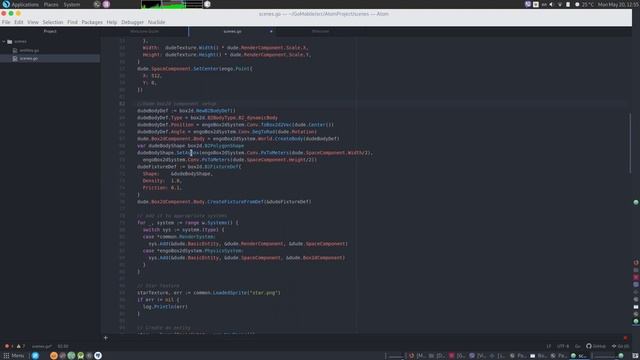Click the plus button above the status bar
The height and width of the screenshot is (360, 640).
pyautogui.click(x=106, y=338)
